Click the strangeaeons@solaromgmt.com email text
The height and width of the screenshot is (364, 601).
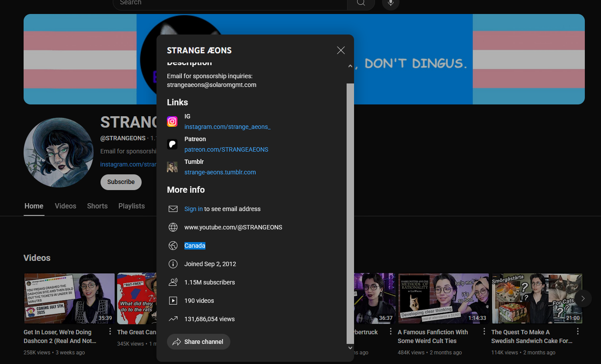click(212, 85)
